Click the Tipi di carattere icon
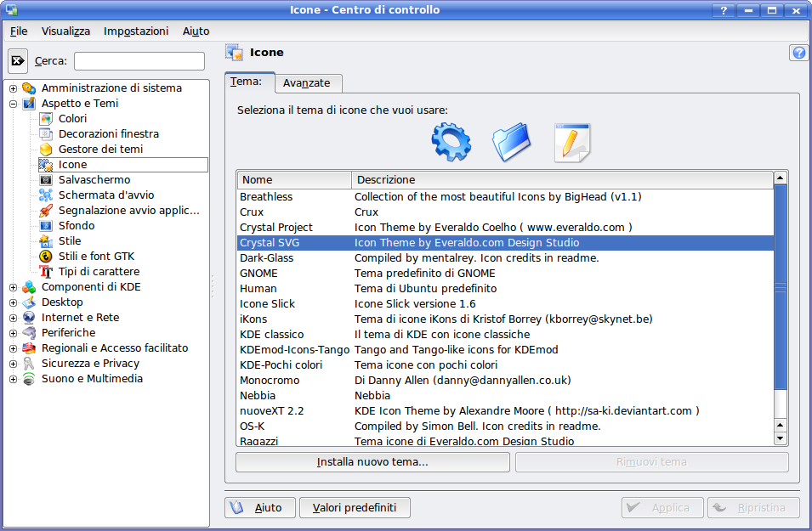812x531 pixels. (46, 272)
